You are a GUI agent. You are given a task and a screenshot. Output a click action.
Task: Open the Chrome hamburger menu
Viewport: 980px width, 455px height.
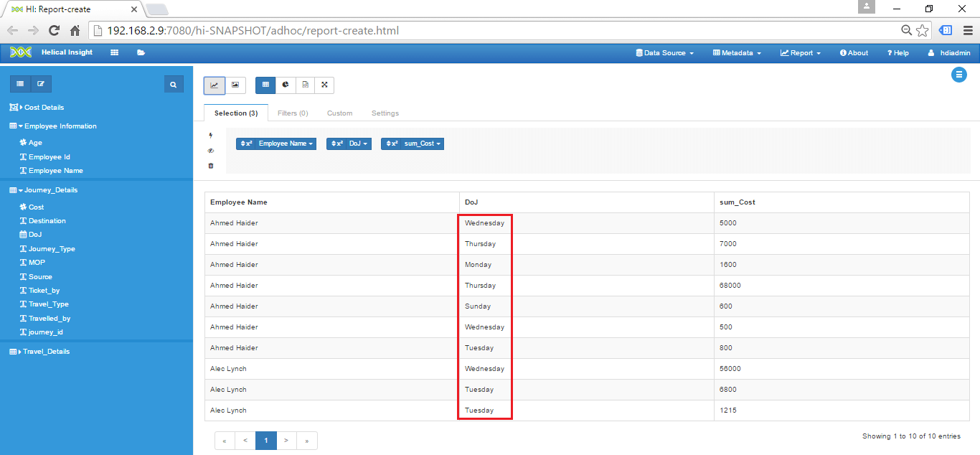(x=967, y=31)
